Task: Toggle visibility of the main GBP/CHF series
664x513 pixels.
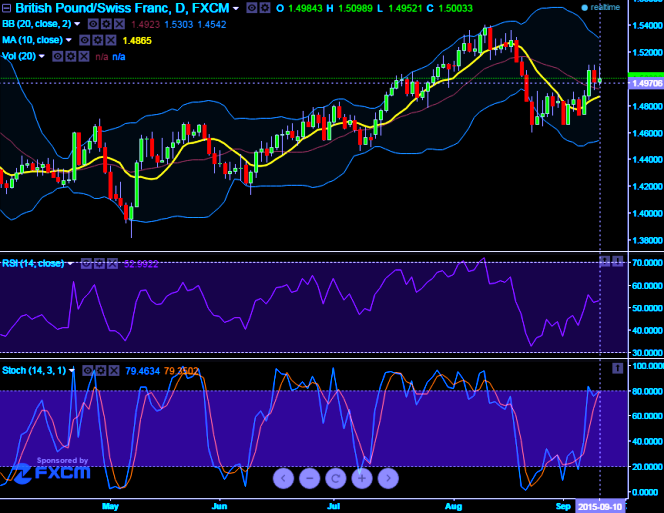Action: pos(252,8)
